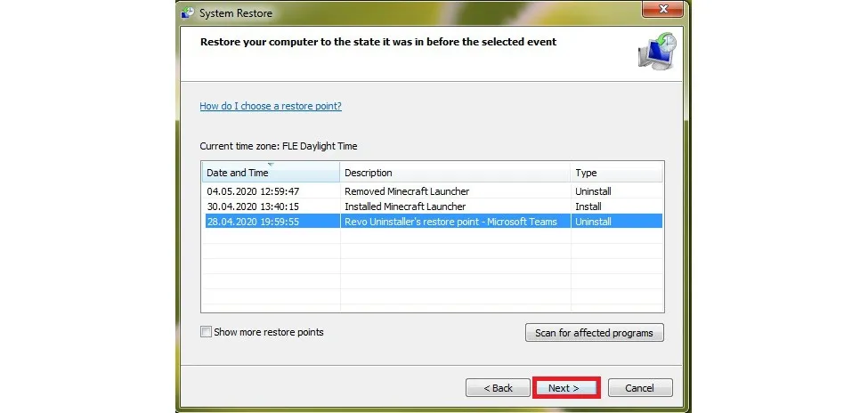The height and width of the screenshot is (413, 868).
Task: Click the Back button
Action: [x=499, y=388]
